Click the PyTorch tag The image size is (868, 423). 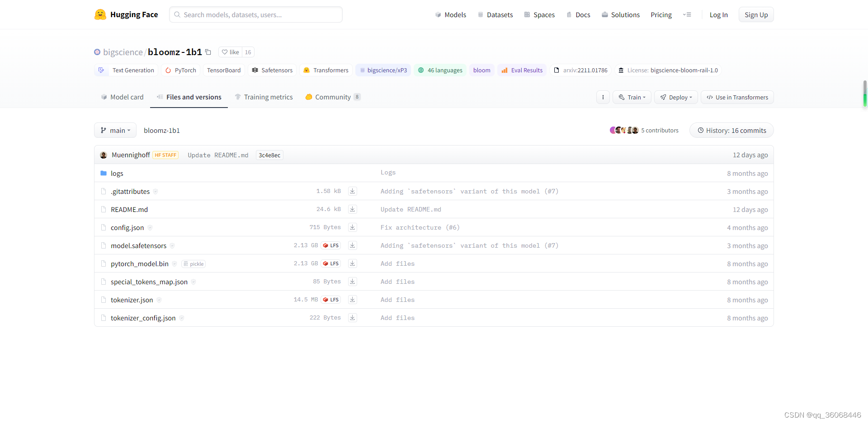pos(181,70)
